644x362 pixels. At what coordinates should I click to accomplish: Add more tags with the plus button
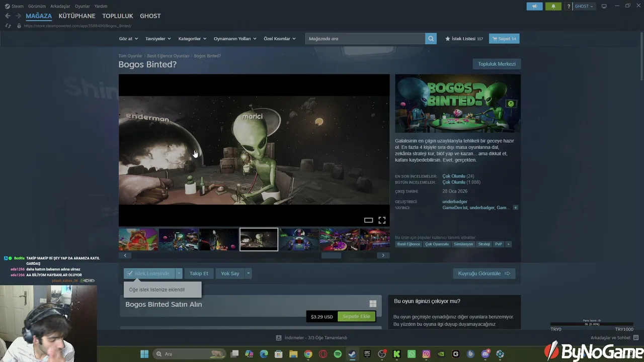click(x=508, y=244)
